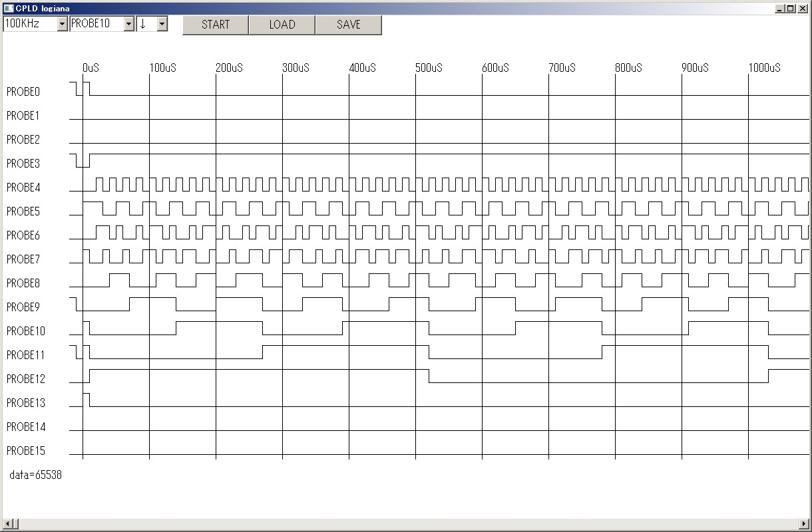Click the horizontal scrollbar right arrow
Viewport: 812px width, 532px height.
pyautogui.click(x=805, y=524)
